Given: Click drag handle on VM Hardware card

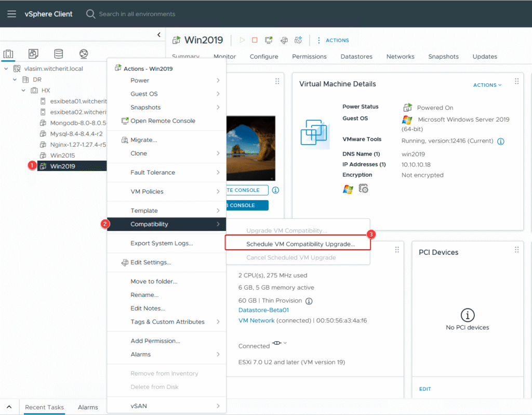Looking at the screenshot, I should 396,250.
